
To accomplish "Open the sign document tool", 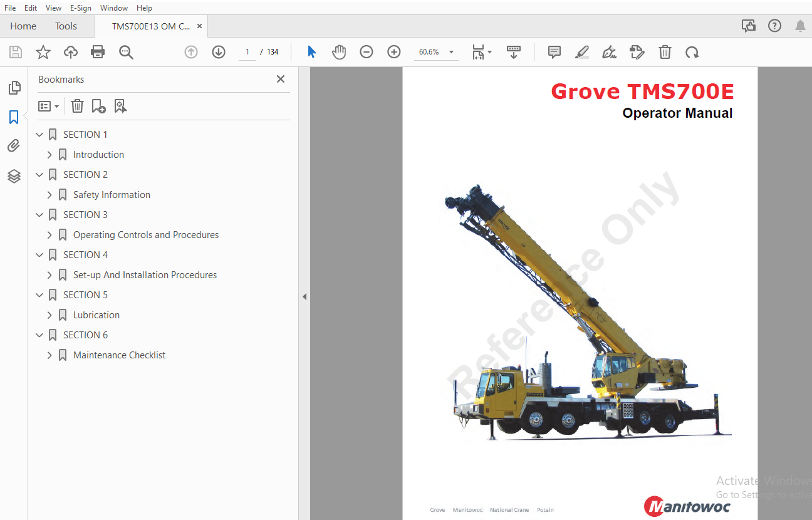I will [609, 52].
